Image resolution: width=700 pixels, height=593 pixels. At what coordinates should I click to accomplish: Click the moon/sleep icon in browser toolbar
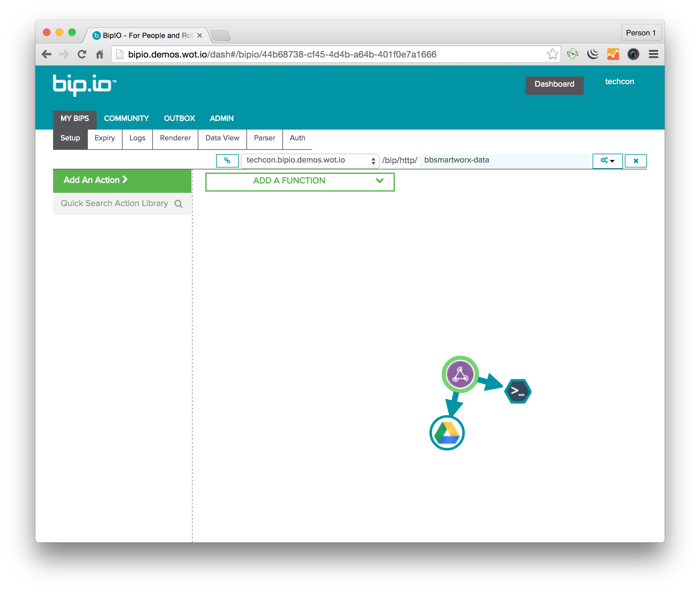pyautogui.click(x=593, y=54)
